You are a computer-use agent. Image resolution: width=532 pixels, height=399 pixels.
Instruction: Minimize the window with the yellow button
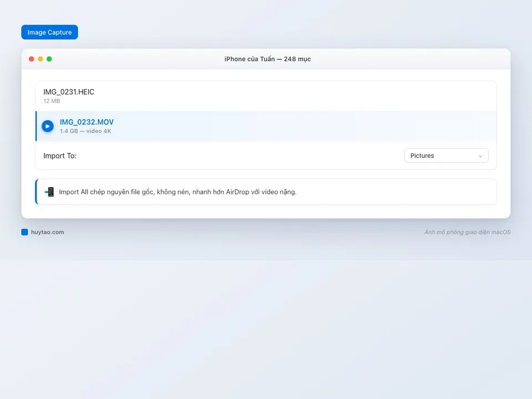40,59
